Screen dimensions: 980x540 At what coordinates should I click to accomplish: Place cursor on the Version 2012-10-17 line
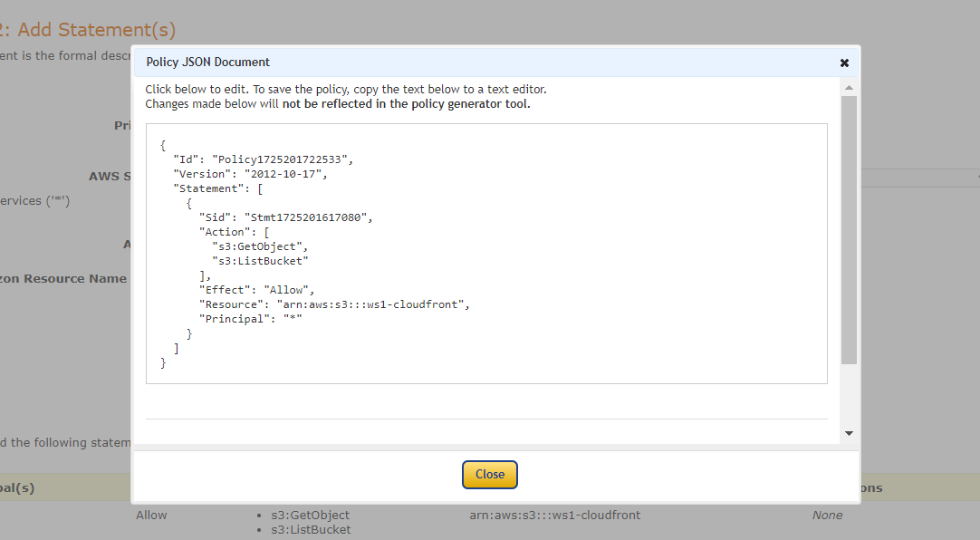coord(250,174)
